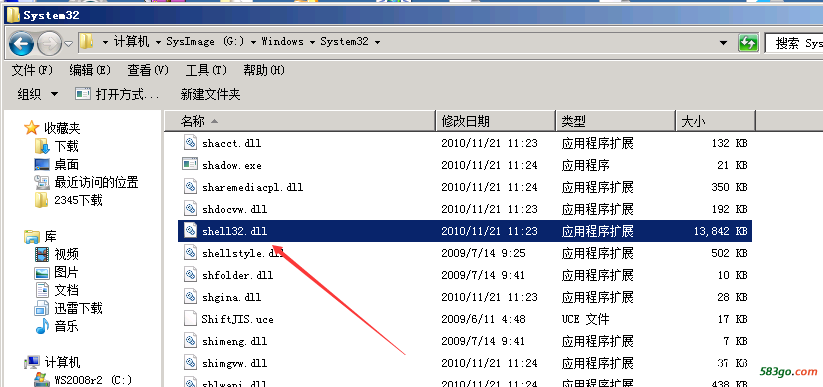Click the sharemediacpl.dll file icon
This screenshot has width=823, height=387.
pos(189,187)
